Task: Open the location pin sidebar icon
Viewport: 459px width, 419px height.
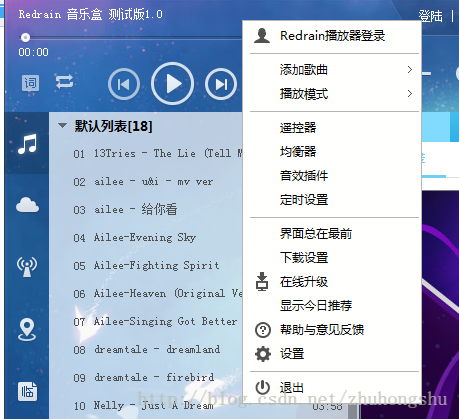Action: [x=27, y=330]
